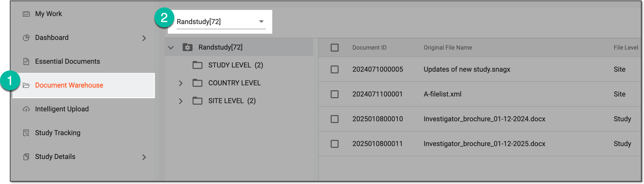Click document ID 2024071000005
Screen dimensions: 644x184
377,69
